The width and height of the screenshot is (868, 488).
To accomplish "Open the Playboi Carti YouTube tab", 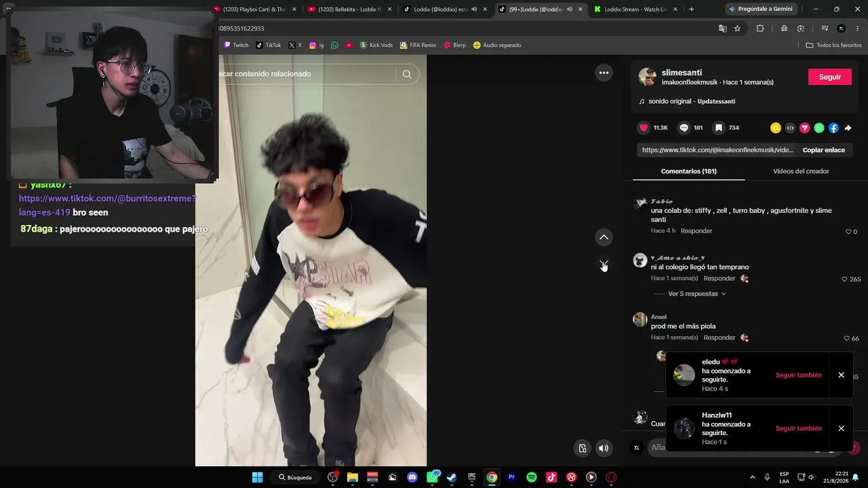I will pos(254,9).
